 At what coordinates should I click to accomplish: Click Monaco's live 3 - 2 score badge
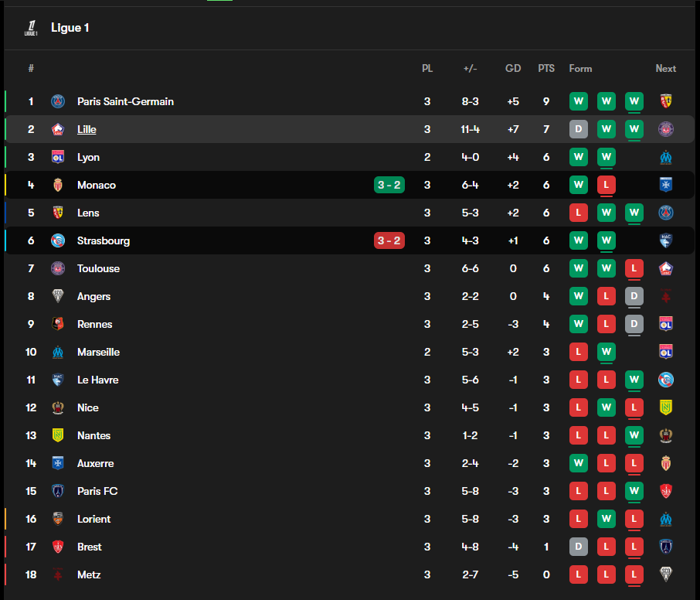coord(389,185)
